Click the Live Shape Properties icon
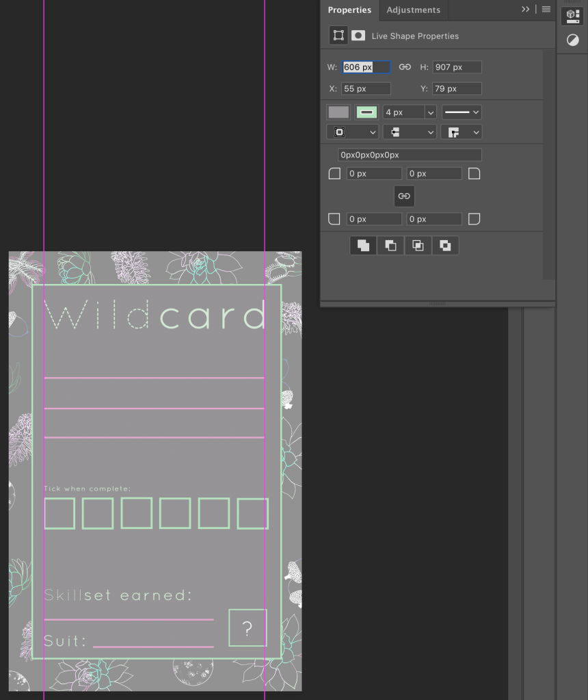588x700 pixels. (x=338, y=36)
